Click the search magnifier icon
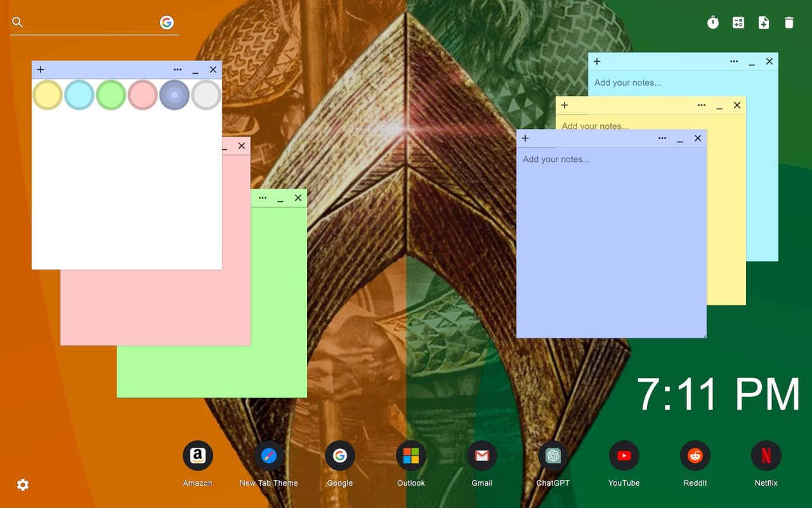This screenshot has width=812, height=508. (x=18, y=23)
